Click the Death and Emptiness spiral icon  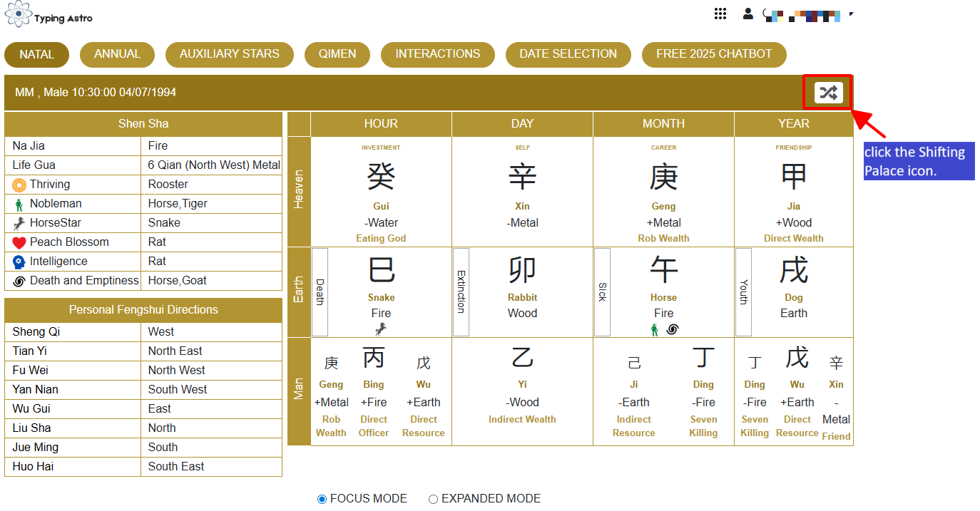[19, 281]
